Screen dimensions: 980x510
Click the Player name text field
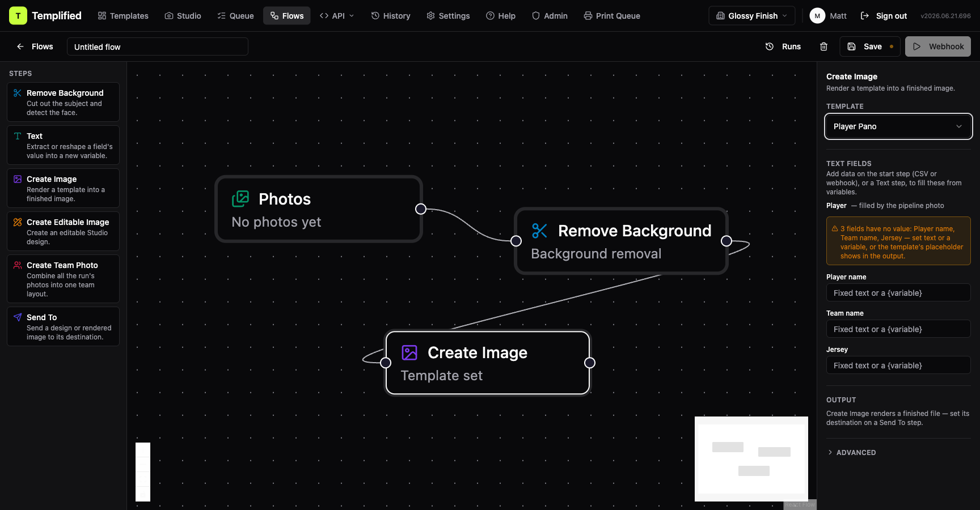point(898,293)
